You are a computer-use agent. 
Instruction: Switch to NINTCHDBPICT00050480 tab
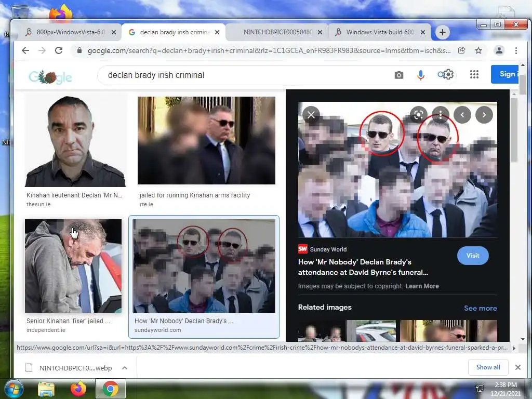[x=276, y=32]
